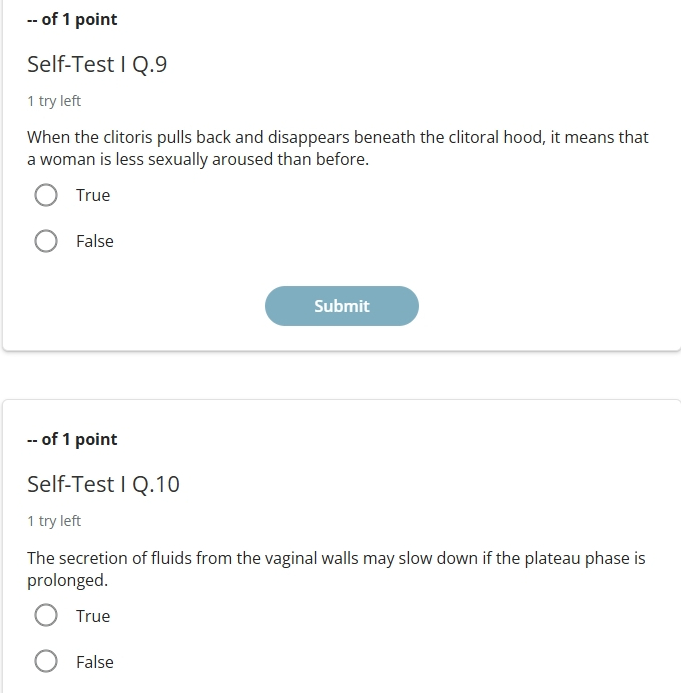Screen dimensions: 681x693
Task: Click the 'False' label text in Q.10
Action: point(95,662)
